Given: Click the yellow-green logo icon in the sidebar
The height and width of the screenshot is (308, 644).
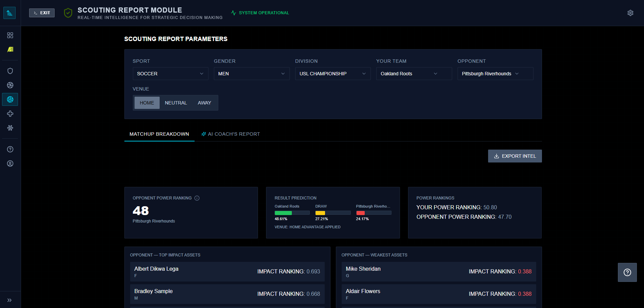Looking at the screenshot, I should coord(10,50).
